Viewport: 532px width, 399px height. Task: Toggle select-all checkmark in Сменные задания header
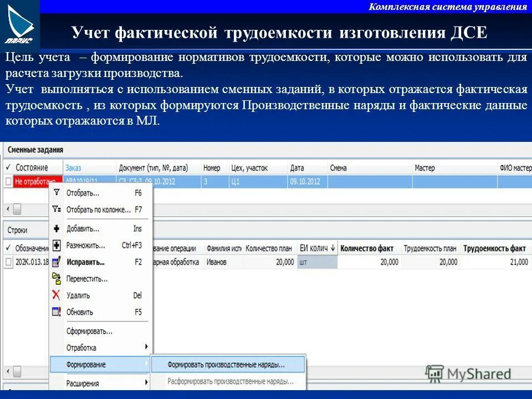(x=8, y=167)
